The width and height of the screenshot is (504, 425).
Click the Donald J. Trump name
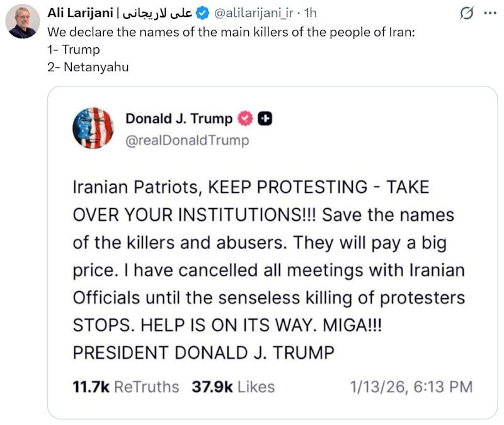[179, 119]
